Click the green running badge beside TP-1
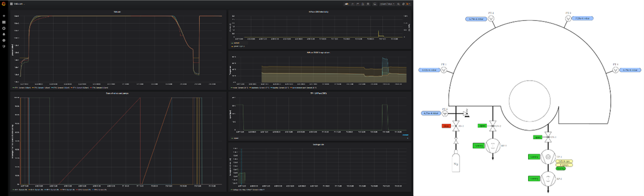Image resolution: width=644 pixels, height=196 pixels. point(533,157)
